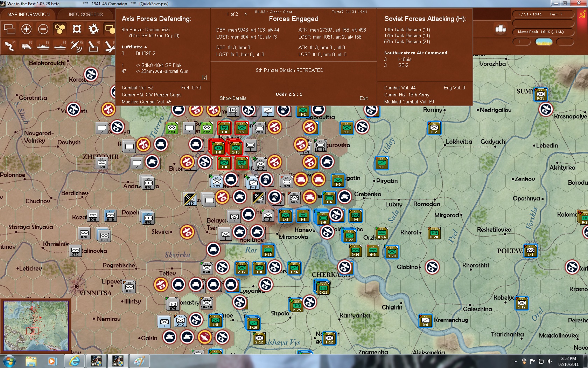Screen dimensions: 588x368
Task: Zoom out with the minus icon
Action: pos(43,29)
